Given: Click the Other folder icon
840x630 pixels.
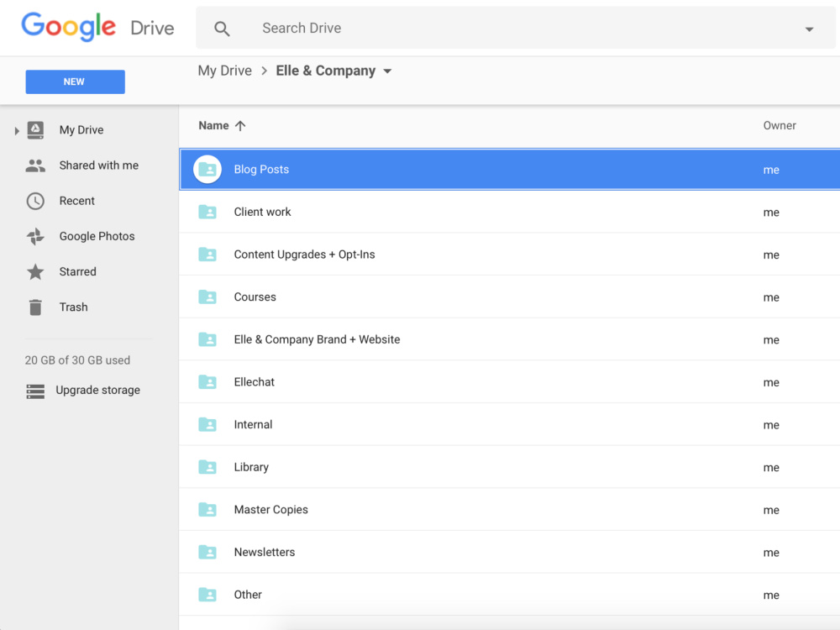Looking at the screenshot, I should (207, 595).
